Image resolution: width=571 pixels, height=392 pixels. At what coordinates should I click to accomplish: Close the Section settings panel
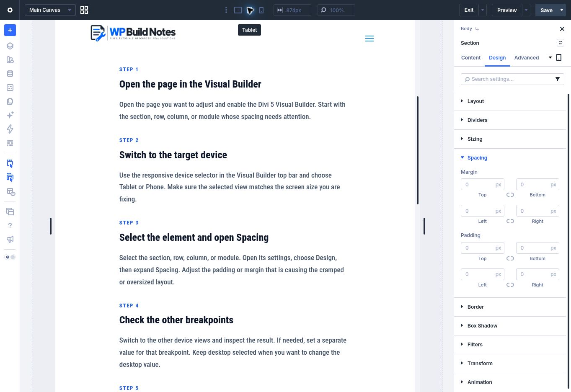point(562,29)
